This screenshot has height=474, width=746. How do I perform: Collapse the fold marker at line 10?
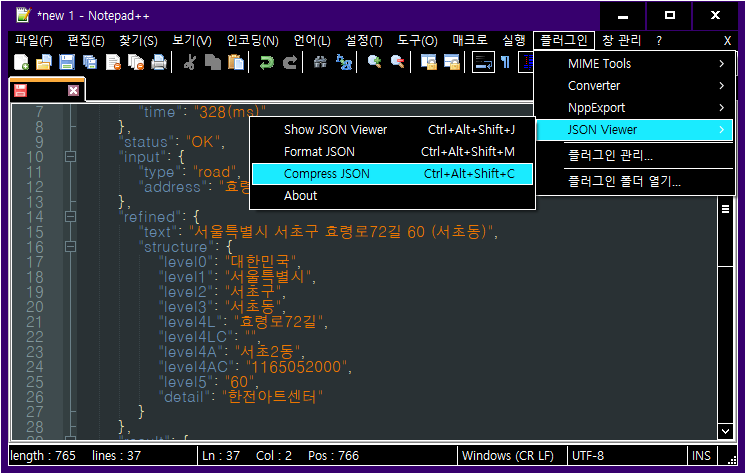(70, 157)
